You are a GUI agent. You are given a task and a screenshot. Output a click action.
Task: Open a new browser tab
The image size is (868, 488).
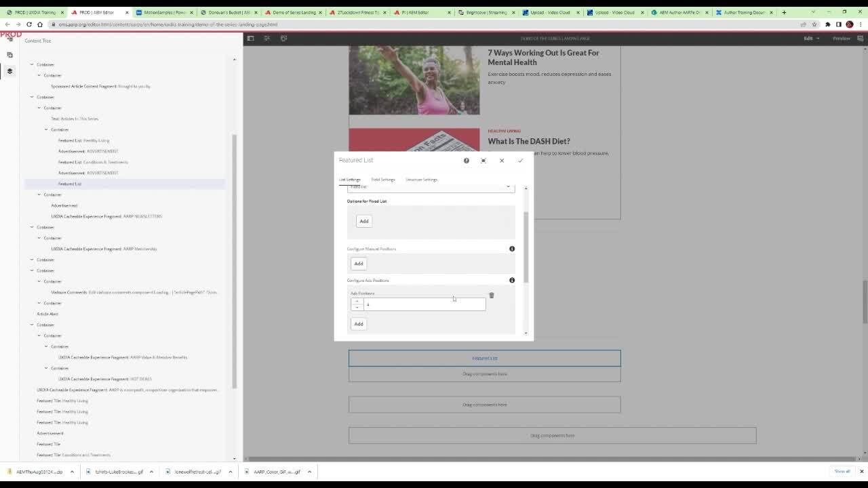784,12
